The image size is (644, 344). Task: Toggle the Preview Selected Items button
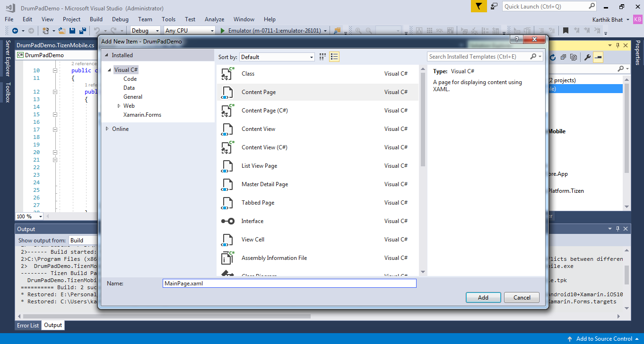[x=598, y=57]
